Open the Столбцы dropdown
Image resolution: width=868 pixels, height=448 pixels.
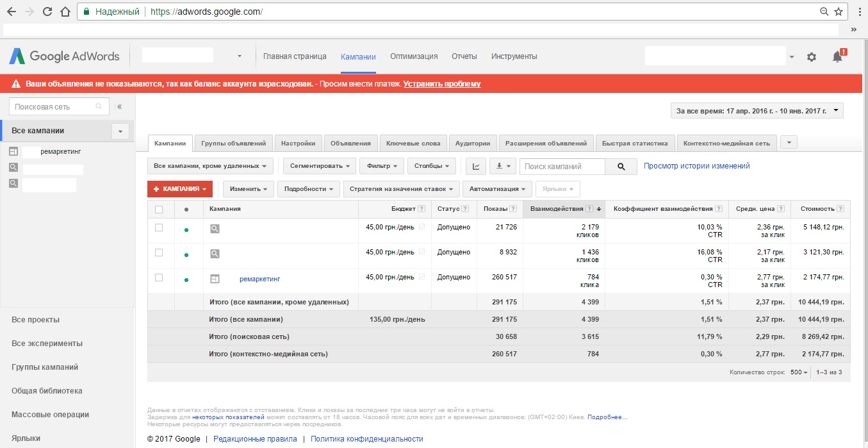click(432, 167)
